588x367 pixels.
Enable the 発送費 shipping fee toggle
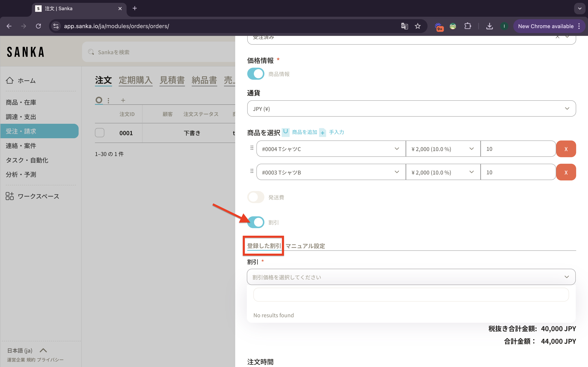(x=256, y=197)
